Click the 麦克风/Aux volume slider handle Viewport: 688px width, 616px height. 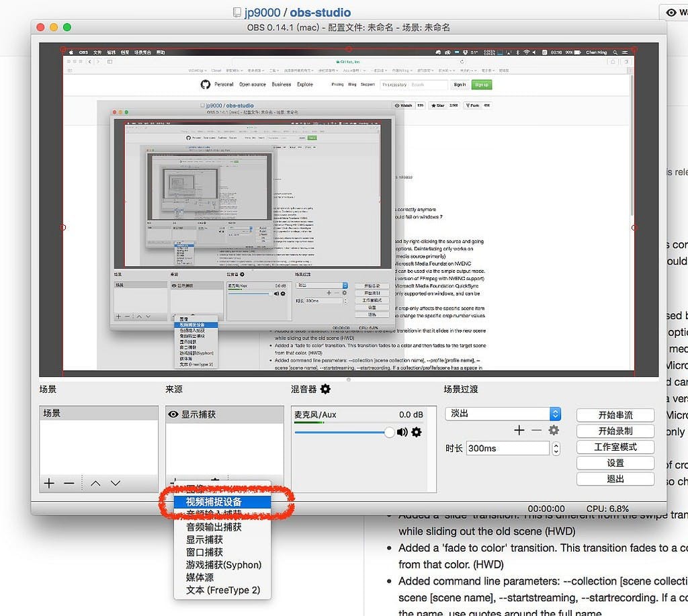click(x=389, y=432)
